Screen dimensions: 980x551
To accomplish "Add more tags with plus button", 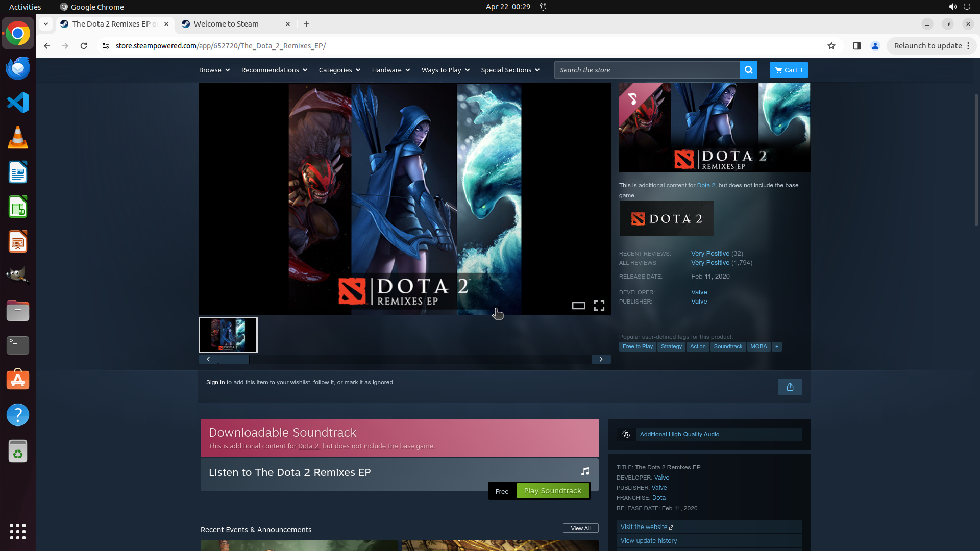I will [x=776, y=346].
